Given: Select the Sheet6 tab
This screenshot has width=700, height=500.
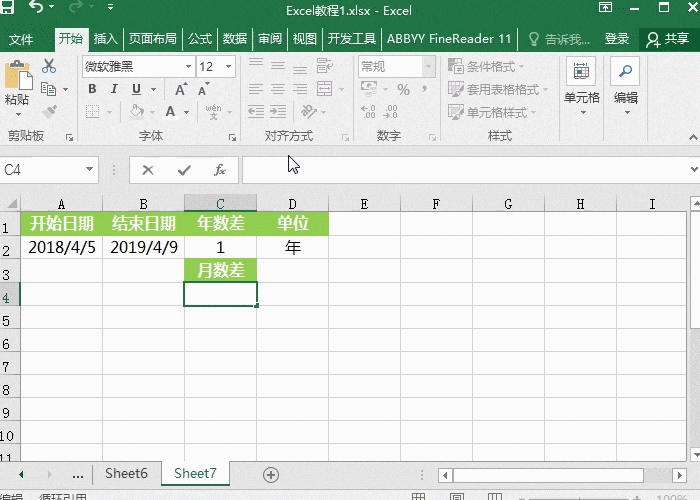Looking at the screenshot, I should click(x=126, y=473).
